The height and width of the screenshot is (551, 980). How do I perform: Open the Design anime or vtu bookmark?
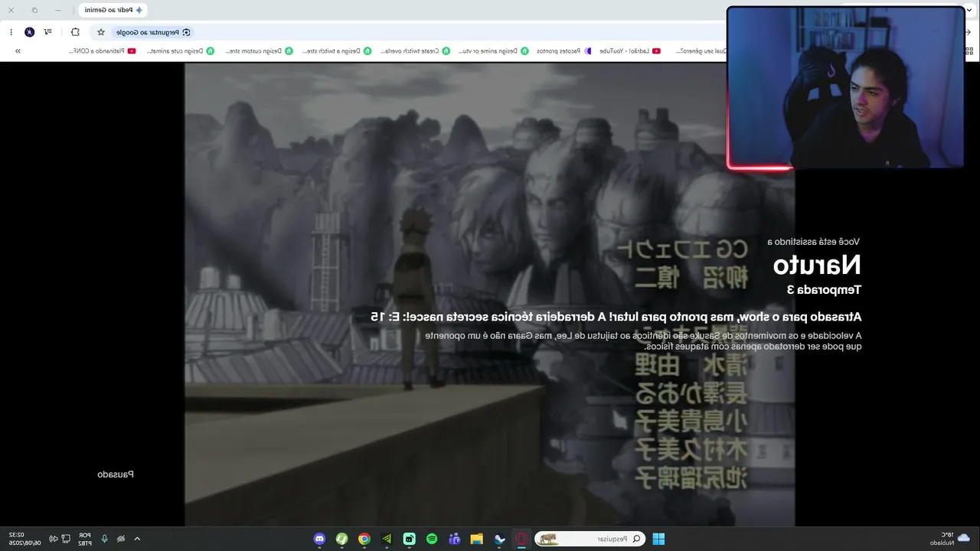[x=493, y=51]
